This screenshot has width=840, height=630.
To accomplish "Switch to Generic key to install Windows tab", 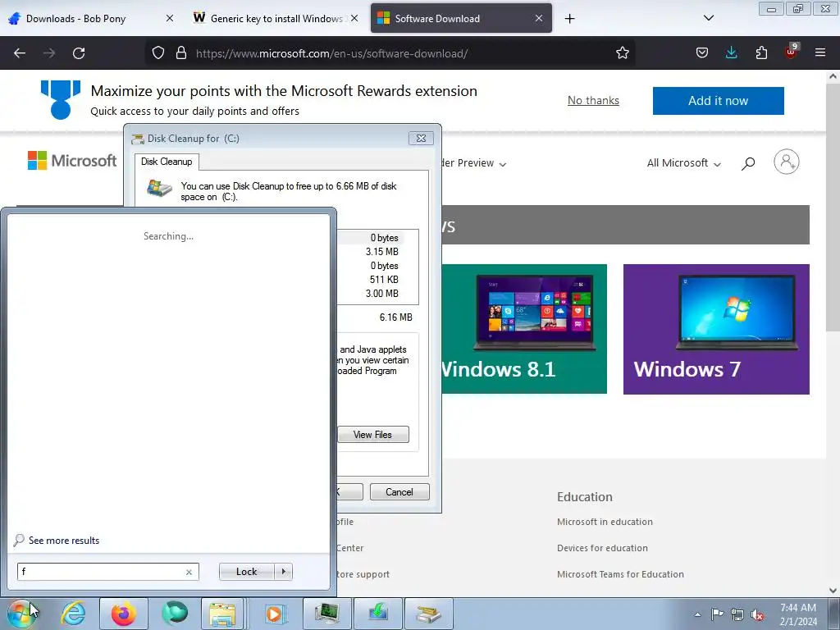I will [276, 18].
